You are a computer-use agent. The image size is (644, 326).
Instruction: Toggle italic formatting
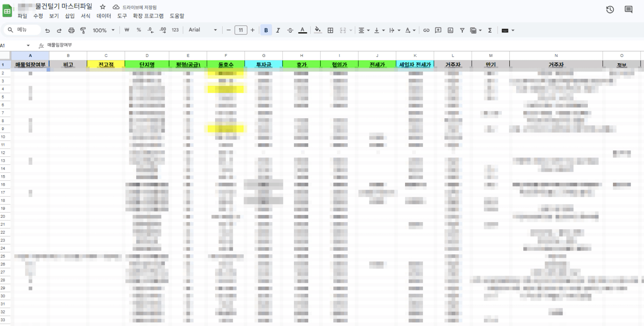pyautogui.click(x=278, y=30)
